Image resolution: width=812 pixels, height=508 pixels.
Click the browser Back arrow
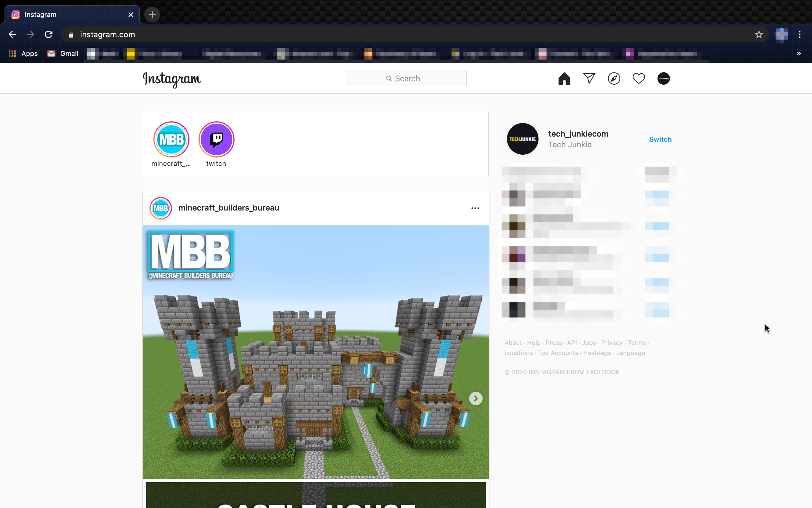tap(12, 34)
